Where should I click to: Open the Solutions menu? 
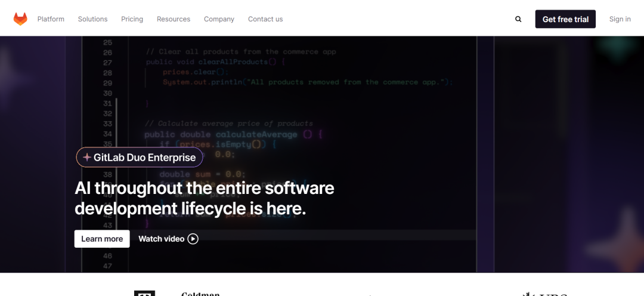coord(93,19)
